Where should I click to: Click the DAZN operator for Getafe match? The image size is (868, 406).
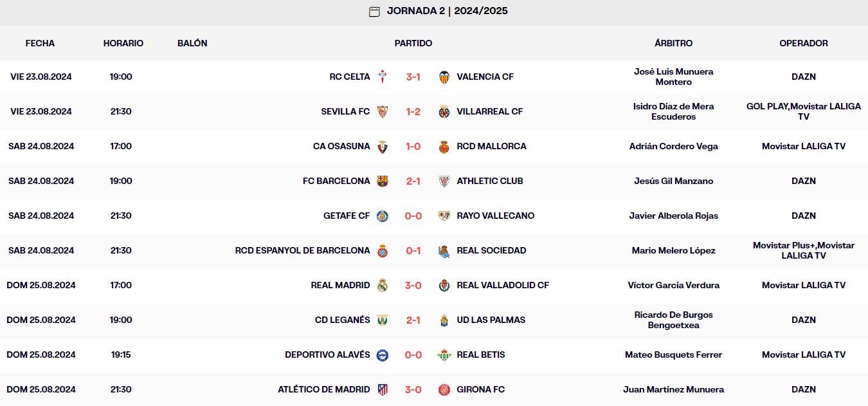(803, 216)
